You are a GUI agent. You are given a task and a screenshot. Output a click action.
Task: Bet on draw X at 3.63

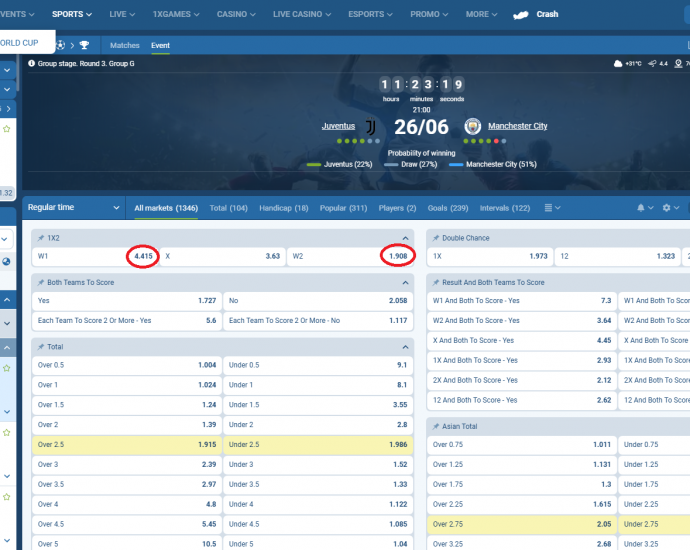coord(223,256)
